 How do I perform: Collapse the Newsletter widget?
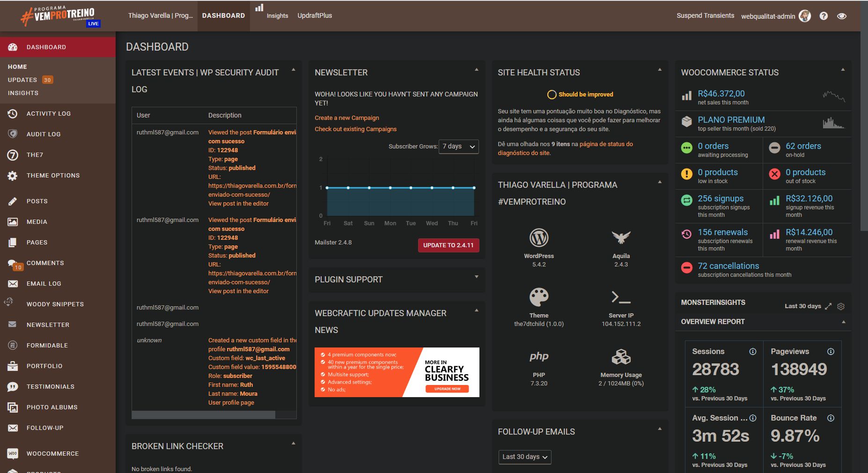(x=477, y=70)
